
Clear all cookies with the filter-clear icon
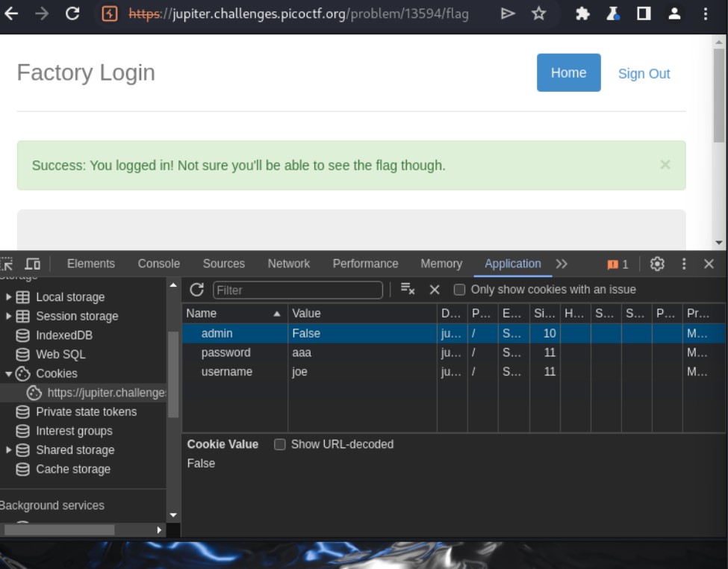(408, 290)
